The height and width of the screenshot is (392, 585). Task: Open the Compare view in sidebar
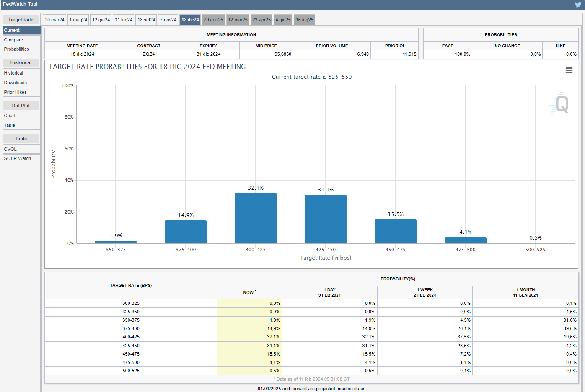[x=21, y=40]
